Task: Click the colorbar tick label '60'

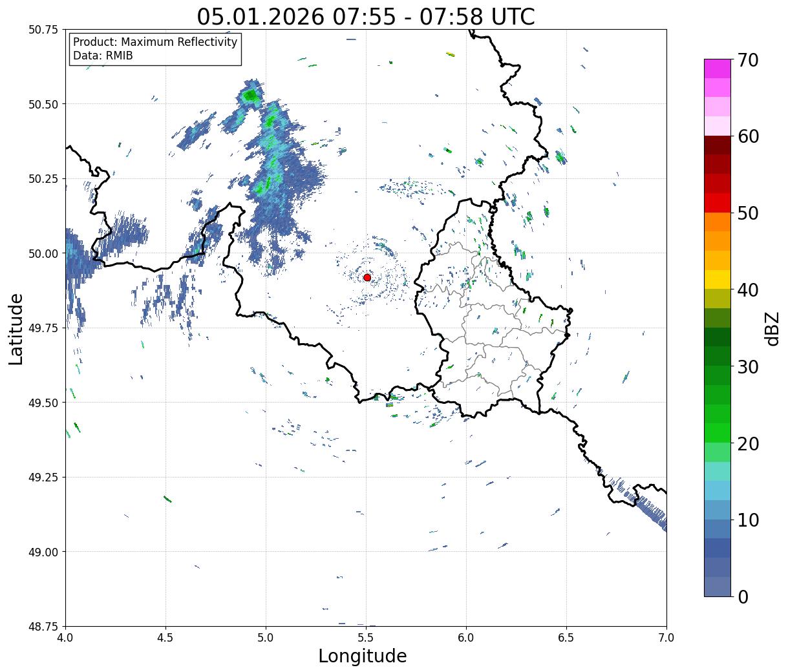Action: coord(748,136)
